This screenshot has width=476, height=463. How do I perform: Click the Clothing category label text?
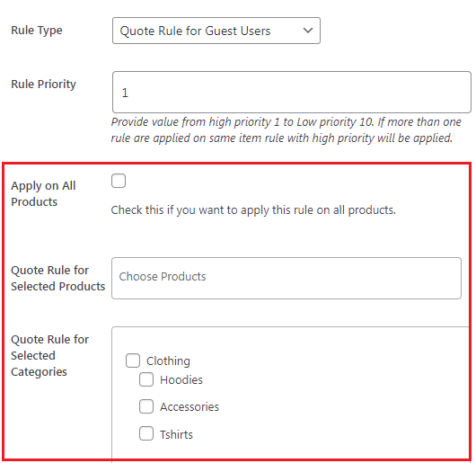pyautogui.click(x=168, y=361)
